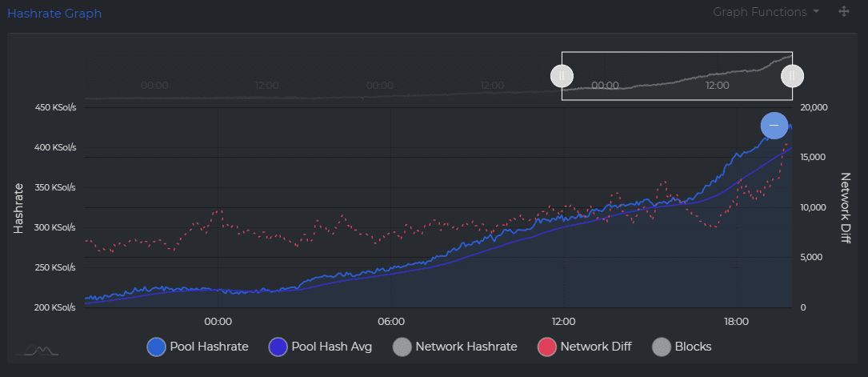Screen dimensions: 868x377
Task: Click the move panel cross-arrows icon
Action: tap(844, 12)
